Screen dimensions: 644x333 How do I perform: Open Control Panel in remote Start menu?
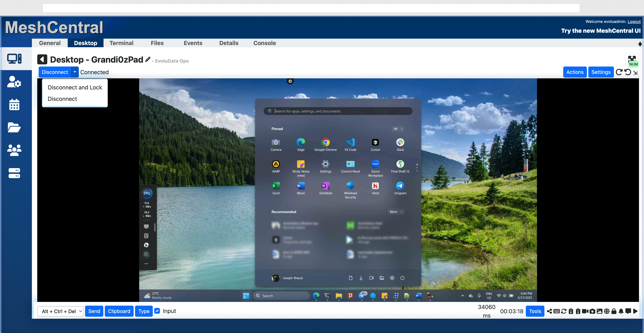350,167
